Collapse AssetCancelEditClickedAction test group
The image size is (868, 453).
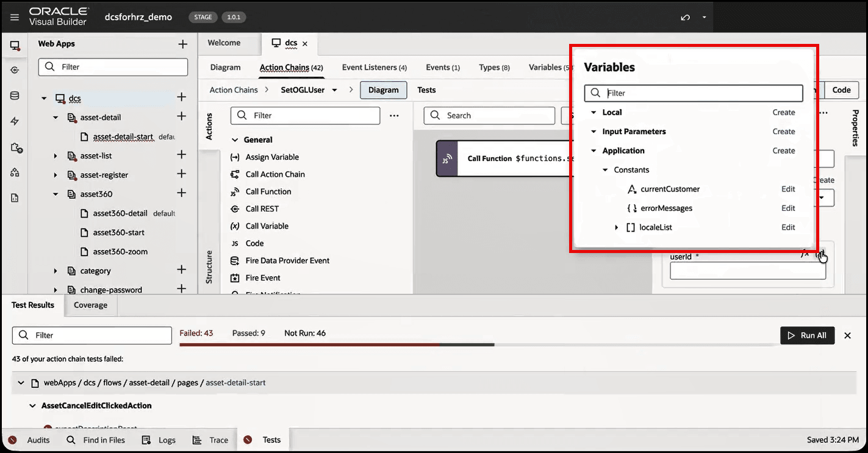[x=33, y=405]
